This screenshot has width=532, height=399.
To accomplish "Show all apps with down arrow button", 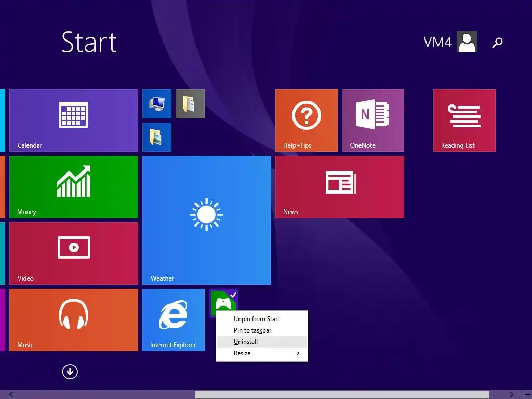I will pos(70,371).
